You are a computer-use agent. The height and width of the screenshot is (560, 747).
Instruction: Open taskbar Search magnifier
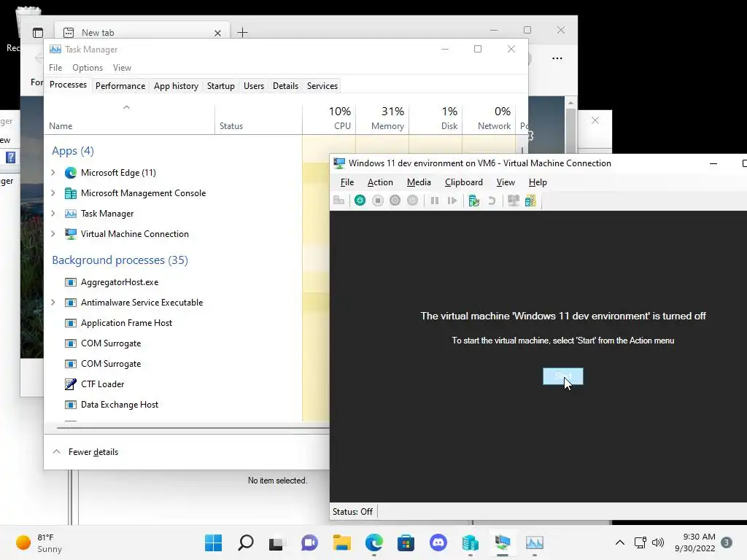[x=245, y=542]
